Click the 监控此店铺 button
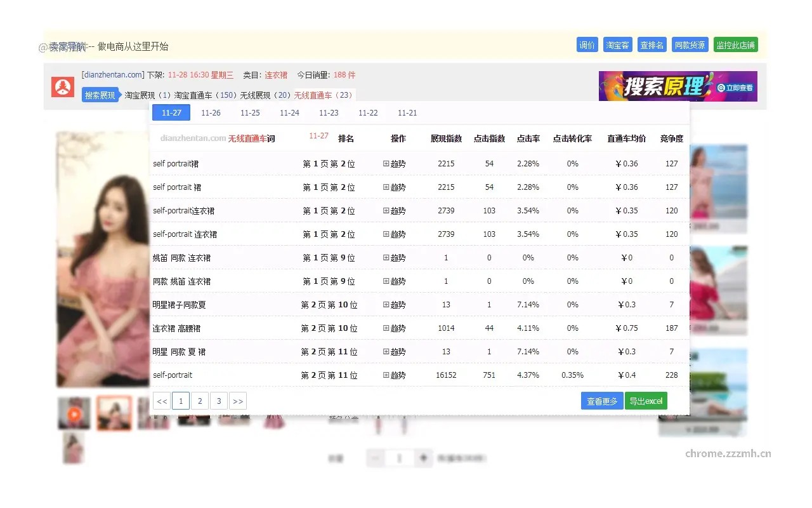 click(x=735, y=44)
